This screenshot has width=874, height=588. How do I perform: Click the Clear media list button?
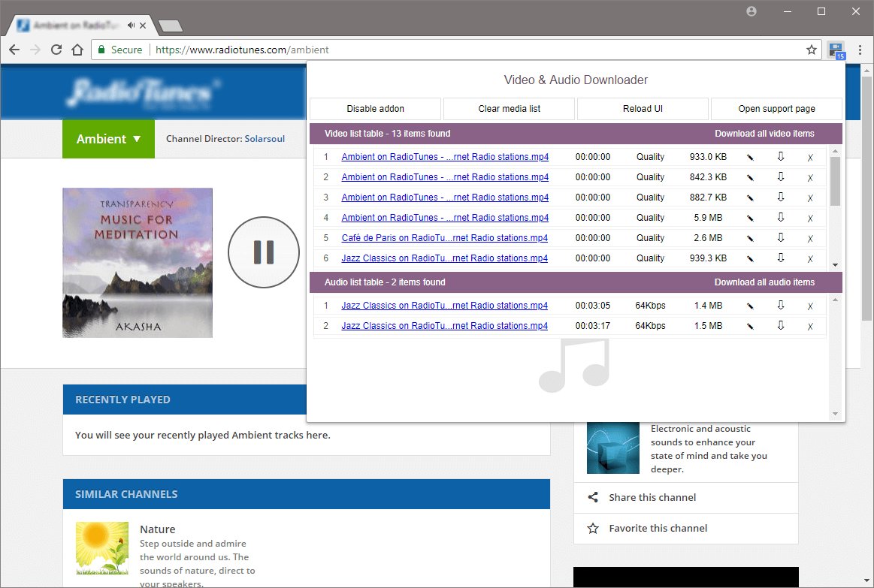(509, 109)
